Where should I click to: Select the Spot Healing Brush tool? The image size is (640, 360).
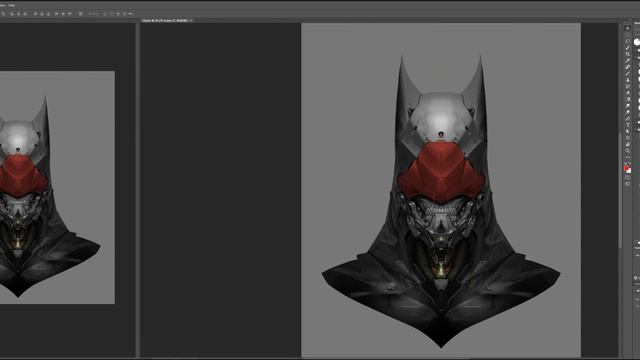tap(627, 67)
